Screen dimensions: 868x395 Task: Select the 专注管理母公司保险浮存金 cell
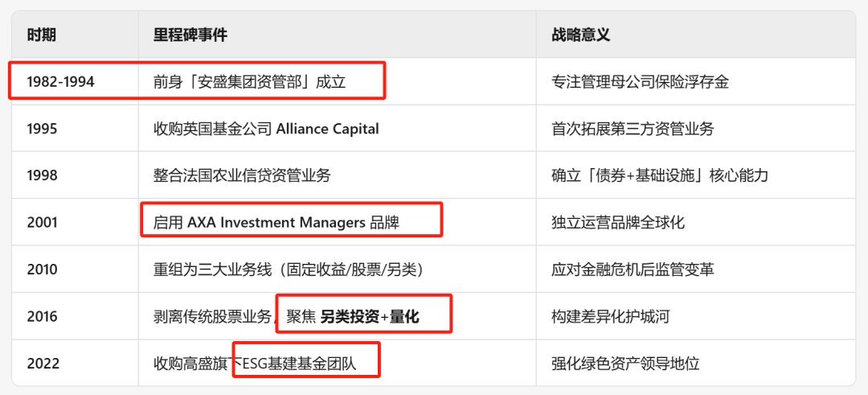(640, 81)
